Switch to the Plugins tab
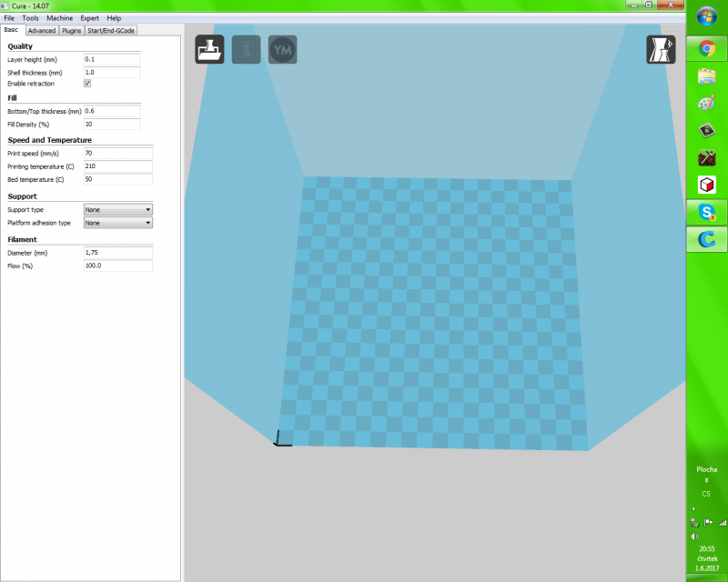 pyautogui.click(x=71, y=30)
